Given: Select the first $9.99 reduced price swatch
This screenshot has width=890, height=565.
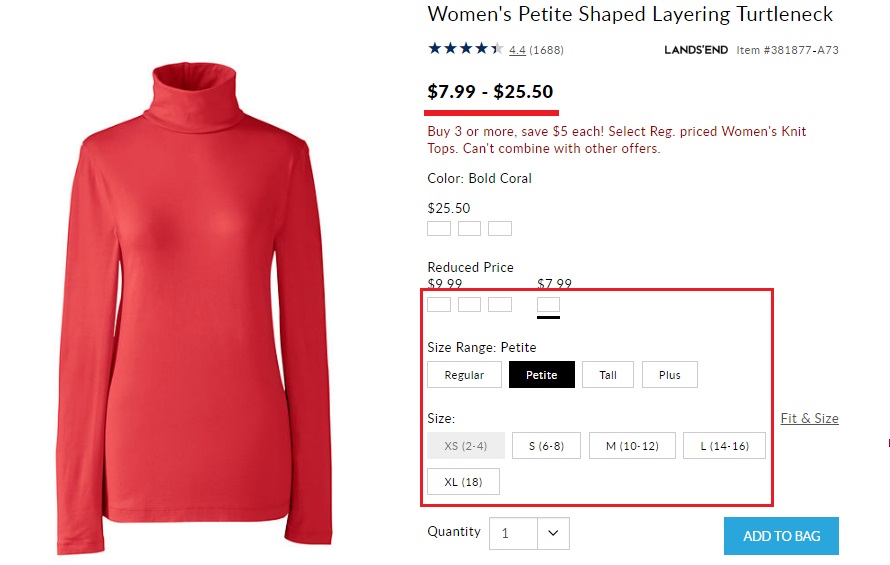Looking at the screenshot, I should [439, 304].
